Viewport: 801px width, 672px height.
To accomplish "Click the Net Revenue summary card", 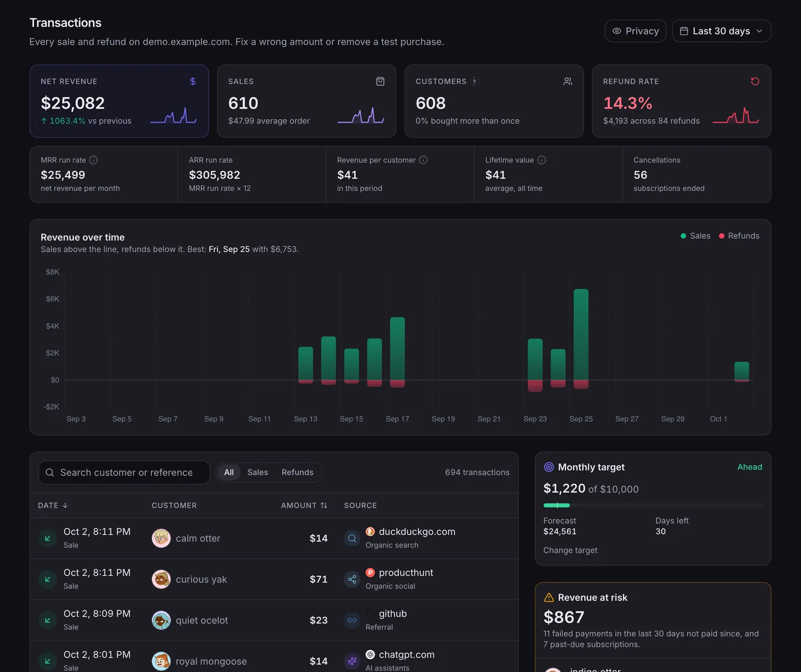I will (x=119, y=101).
